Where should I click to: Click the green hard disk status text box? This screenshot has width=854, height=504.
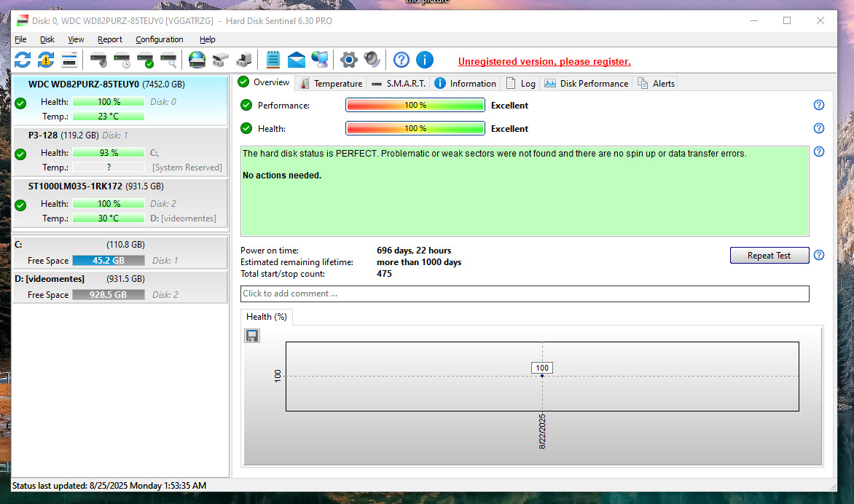pyautogui.click(x=525, y=191)
